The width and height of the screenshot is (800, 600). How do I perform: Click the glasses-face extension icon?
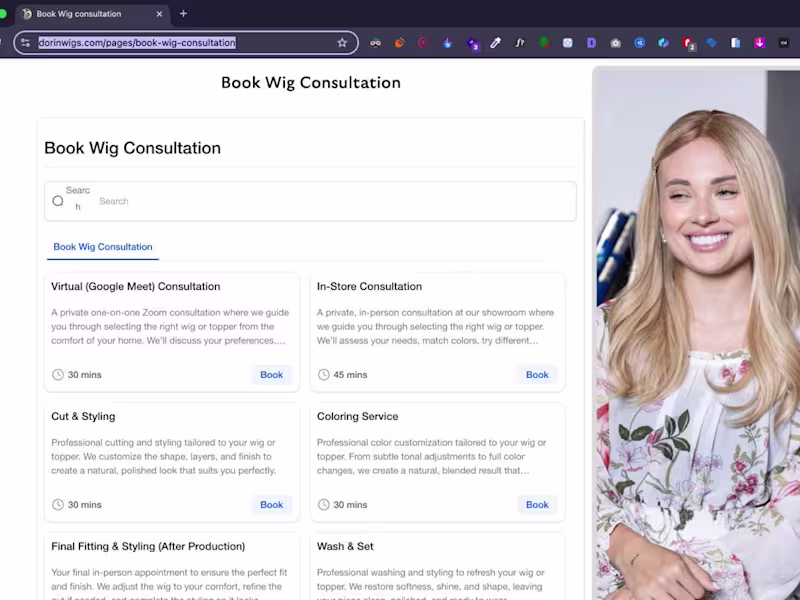[375, 43]
